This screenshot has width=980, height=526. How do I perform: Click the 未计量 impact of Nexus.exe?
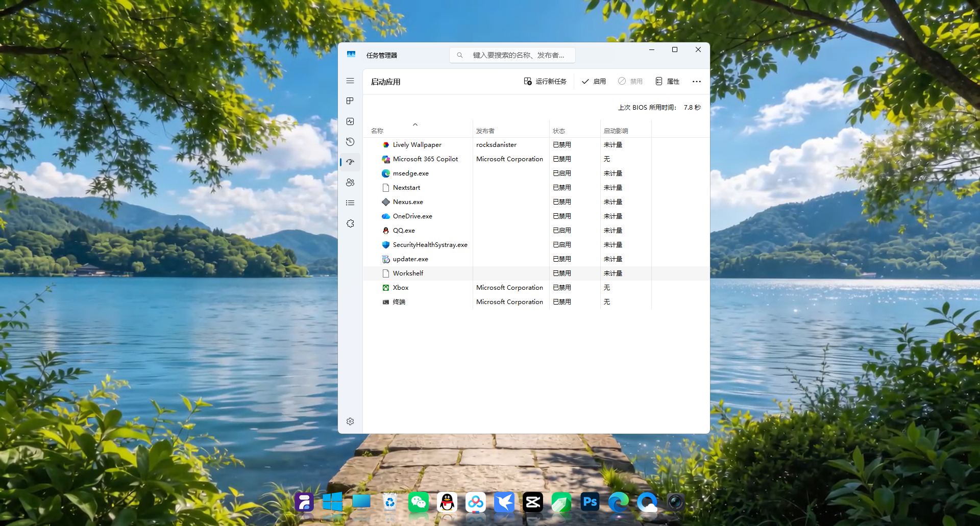pyautogui.click(x=613, y=202)
